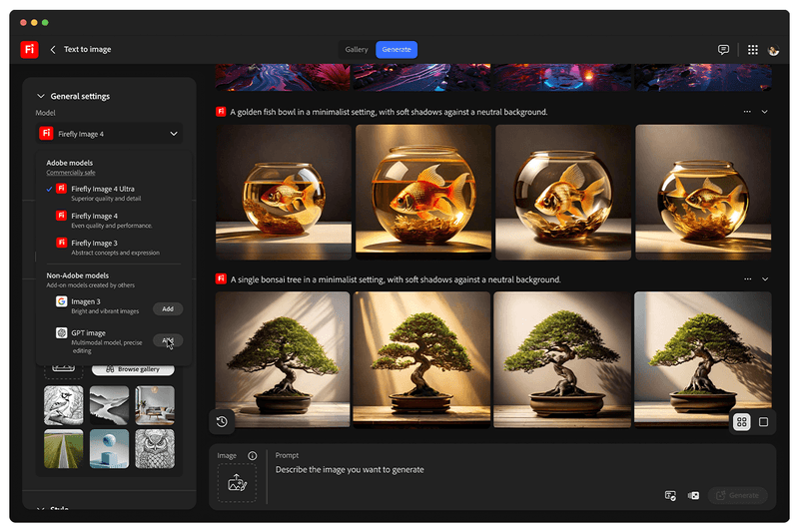
Task: Select the green field road thumbnail
Action: [64, 448]
